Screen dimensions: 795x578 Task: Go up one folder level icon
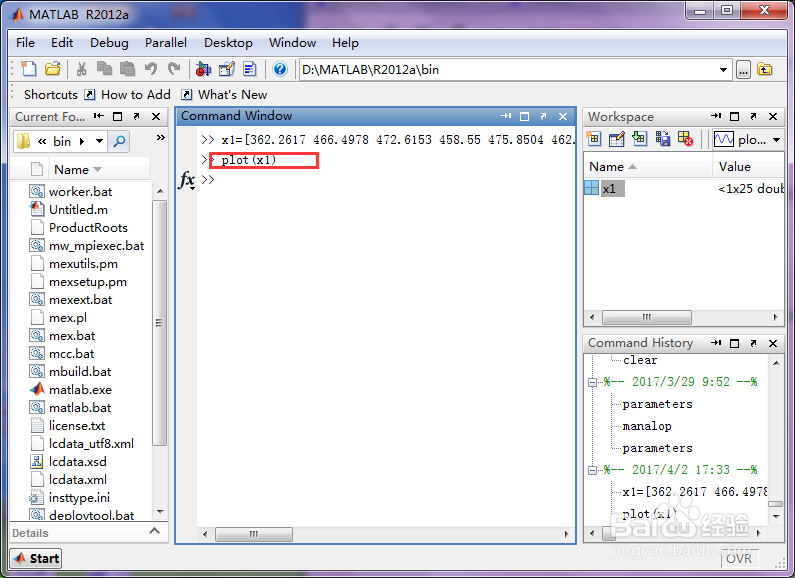pos(765,69)
